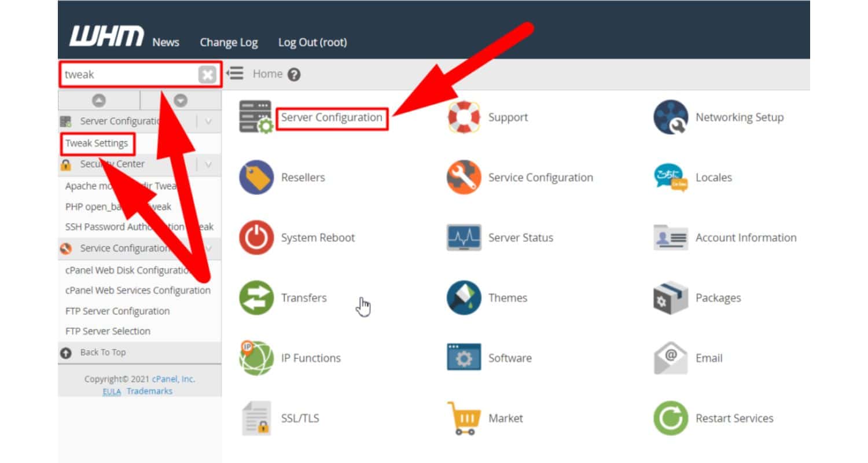Clear the tweak search text
868x463 pixels.
click(207, 75)
